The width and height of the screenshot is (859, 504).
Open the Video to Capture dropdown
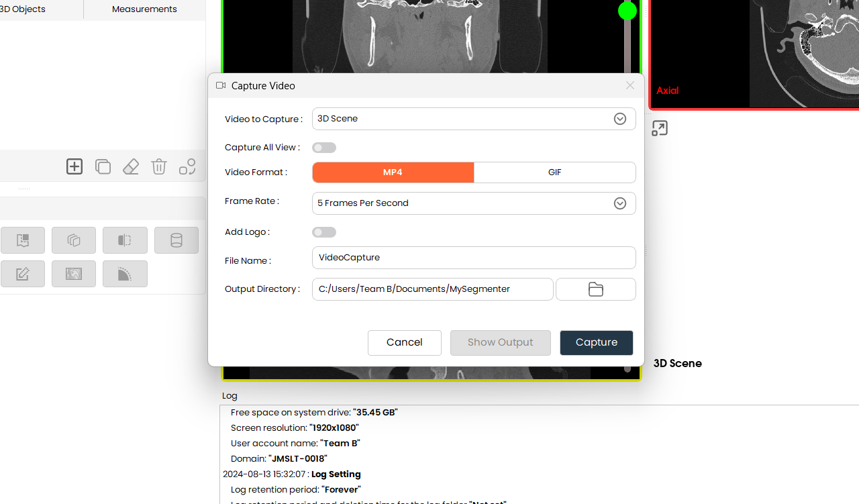474,119
